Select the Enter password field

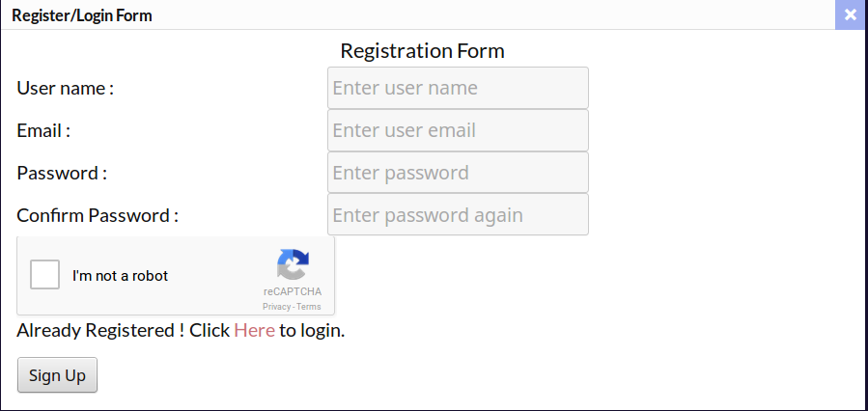(x=458, y=173)
